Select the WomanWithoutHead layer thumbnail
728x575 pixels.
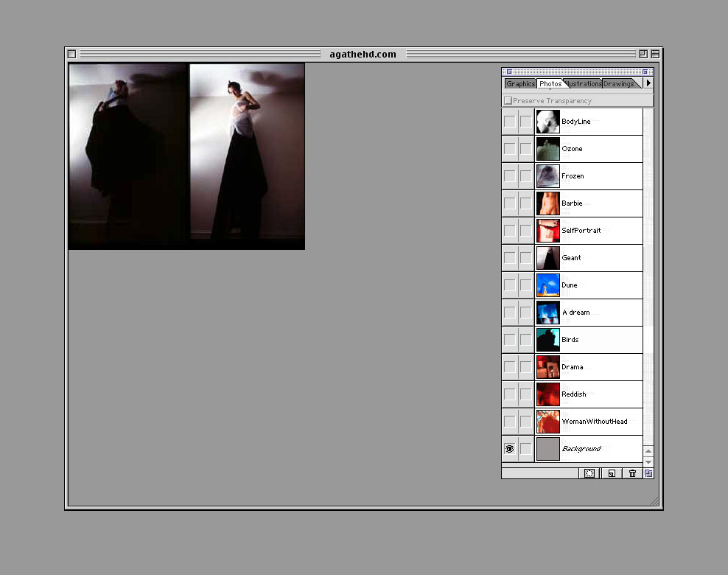click(x=548, y=421)
